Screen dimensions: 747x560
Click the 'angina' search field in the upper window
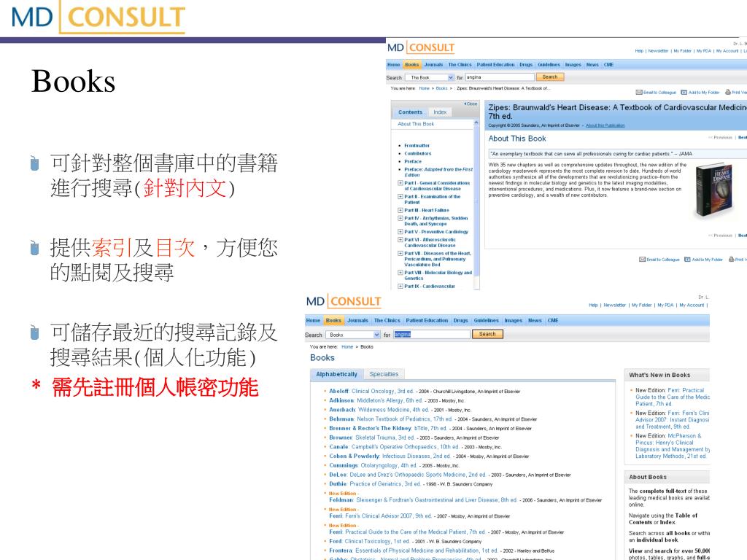[500, 77]
